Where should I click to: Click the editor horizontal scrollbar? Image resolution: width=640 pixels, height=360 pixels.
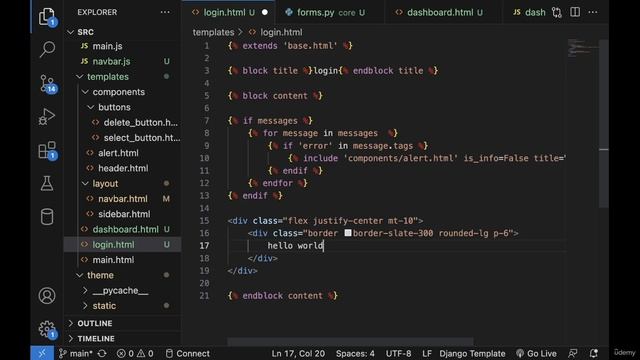350,341
